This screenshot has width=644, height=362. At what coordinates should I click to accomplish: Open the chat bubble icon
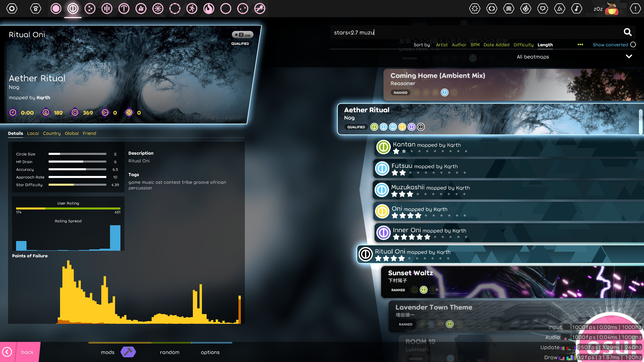point(543,8)
